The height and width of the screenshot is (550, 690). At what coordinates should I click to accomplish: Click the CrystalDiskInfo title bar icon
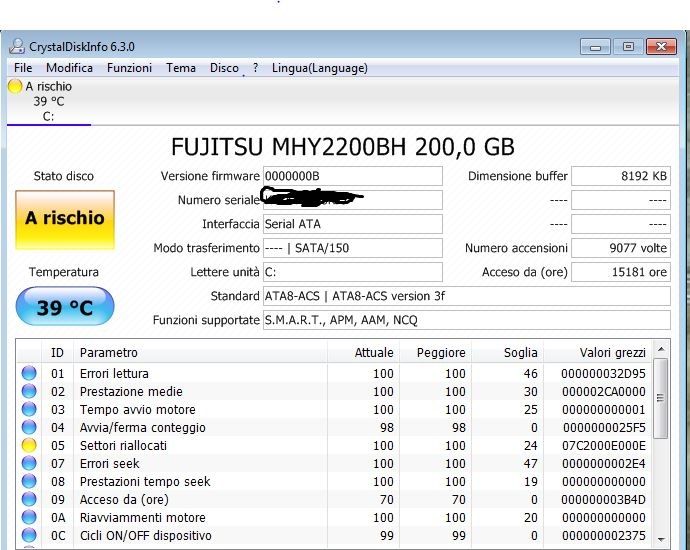[x=17, y=46]
